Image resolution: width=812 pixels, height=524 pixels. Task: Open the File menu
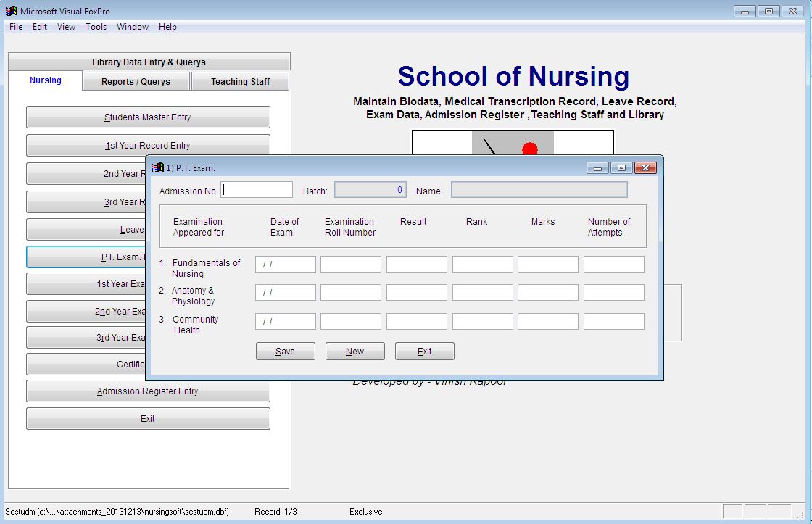tap(15, 27)
